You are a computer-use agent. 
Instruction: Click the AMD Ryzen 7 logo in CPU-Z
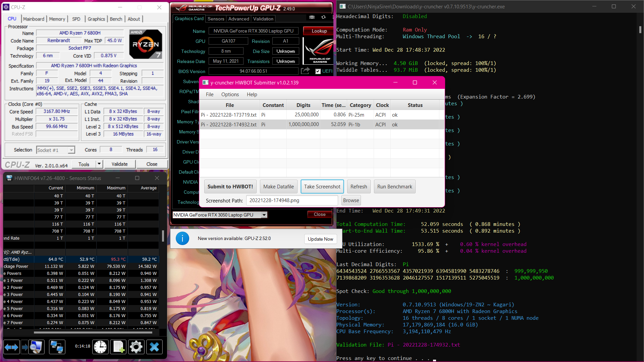pos(146,44)
